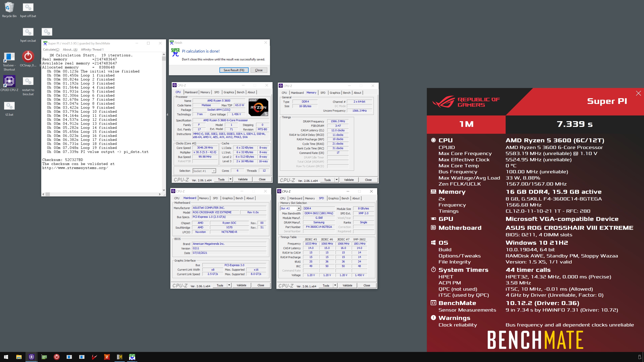Click 'PI calculation is done!' text
The height and width of the screenshot is (362, 644).
[x=201, y=51]
